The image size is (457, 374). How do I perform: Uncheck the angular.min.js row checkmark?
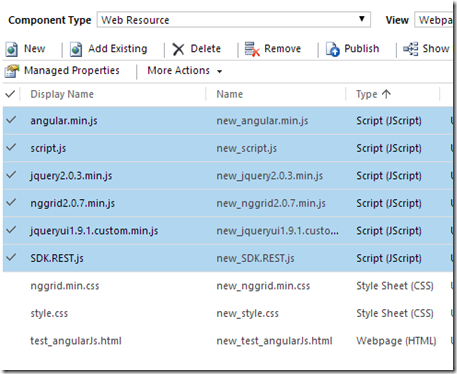[11, 120]
